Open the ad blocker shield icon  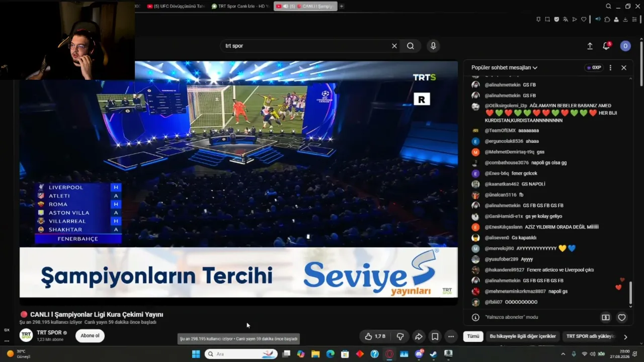pos(556,20)
